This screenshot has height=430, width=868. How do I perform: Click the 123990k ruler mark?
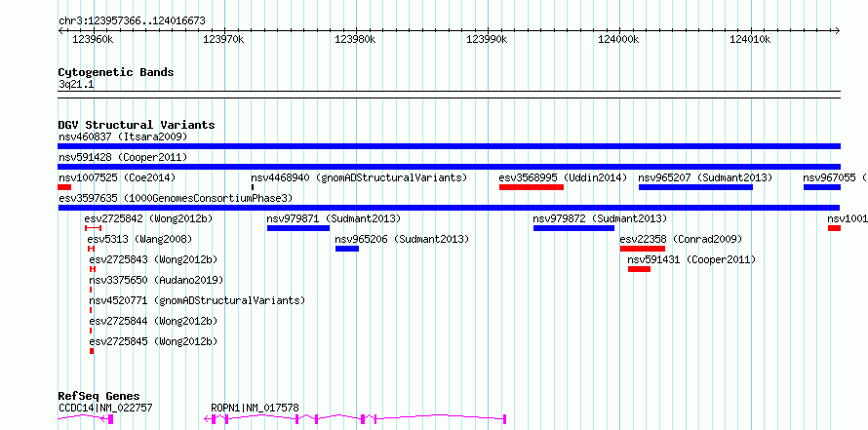tap(487, 40)
